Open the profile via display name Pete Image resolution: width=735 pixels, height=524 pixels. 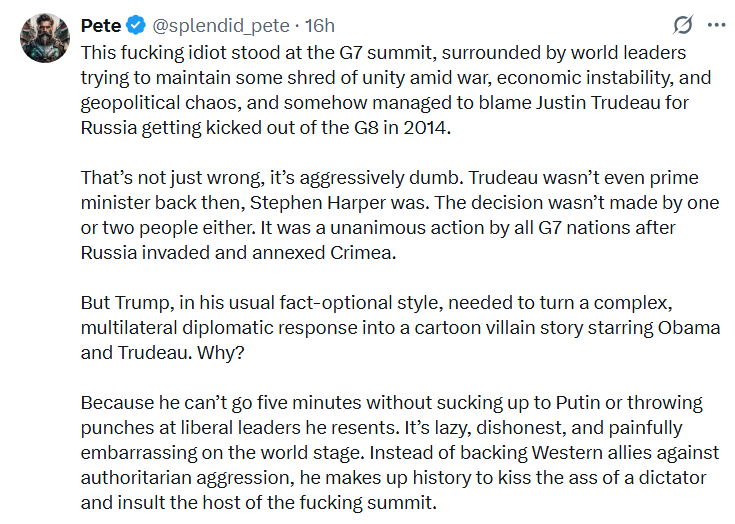pos(101,25)
